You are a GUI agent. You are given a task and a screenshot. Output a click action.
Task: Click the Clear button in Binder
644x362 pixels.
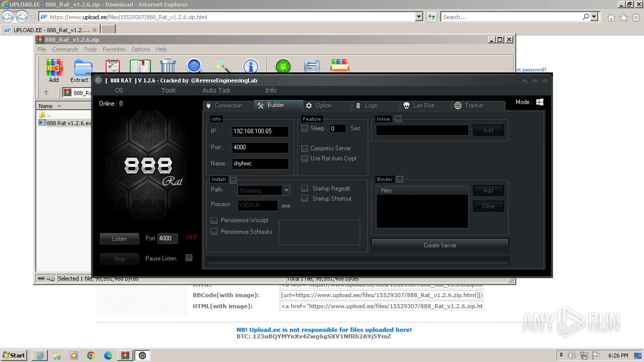pos(489,206)
